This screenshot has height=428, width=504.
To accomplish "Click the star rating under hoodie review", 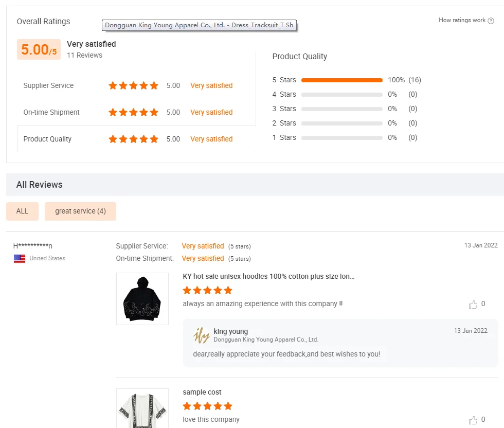I will point(207,290).
